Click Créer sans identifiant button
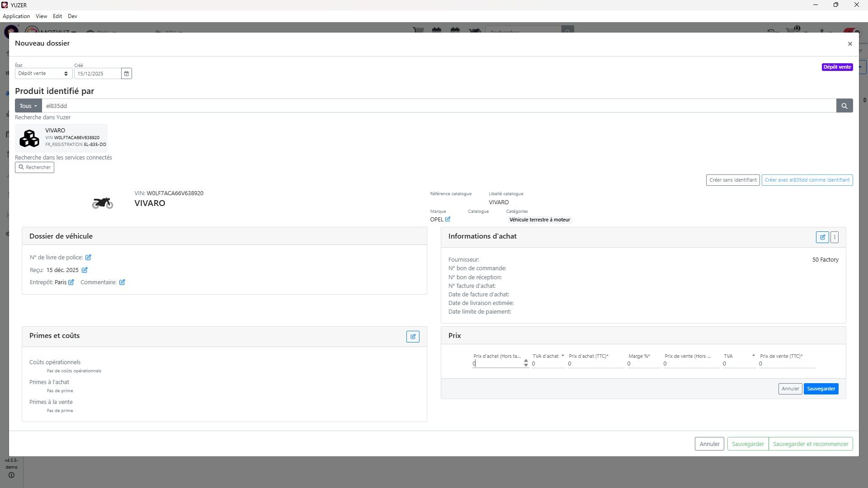Screen dimensions: 868x488 coord(733,180)
